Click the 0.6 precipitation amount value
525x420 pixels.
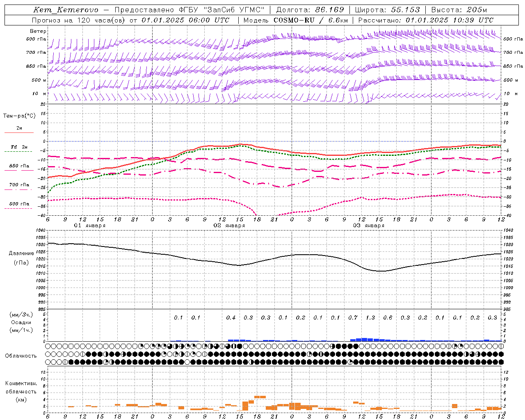pyautogui.click(x=388, y=317)
